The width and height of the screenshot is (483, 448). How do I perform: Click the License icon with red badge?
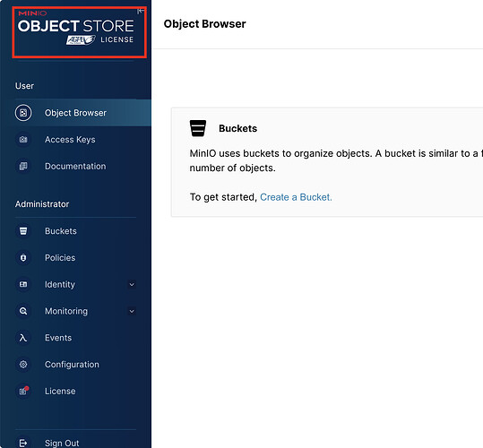(x=23, y=391)
